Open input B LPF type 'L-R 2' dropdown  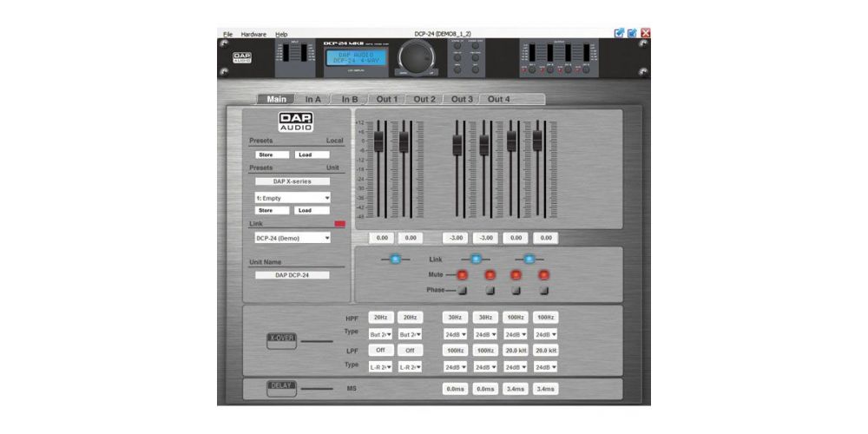(411, 367)
